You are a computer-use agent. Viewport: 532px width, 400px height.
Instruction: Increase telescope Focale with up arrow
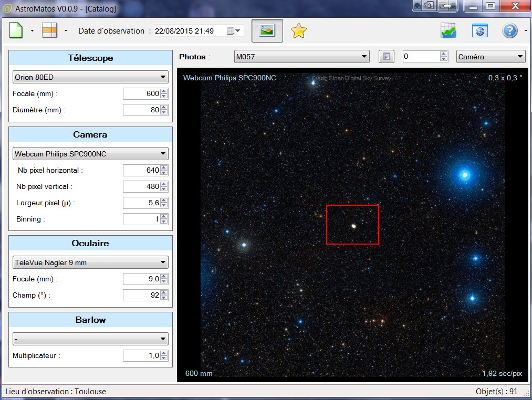(164, 91)
